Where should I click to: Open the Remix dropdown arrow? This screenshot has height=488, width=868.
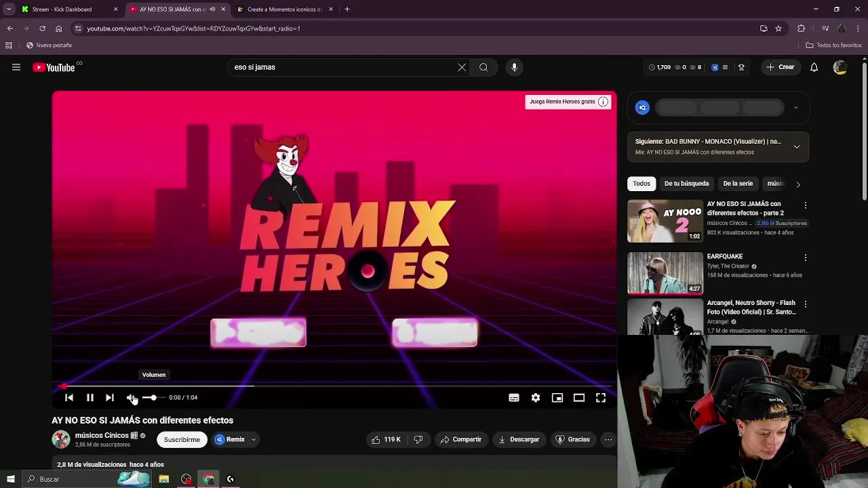coord(254,440)
